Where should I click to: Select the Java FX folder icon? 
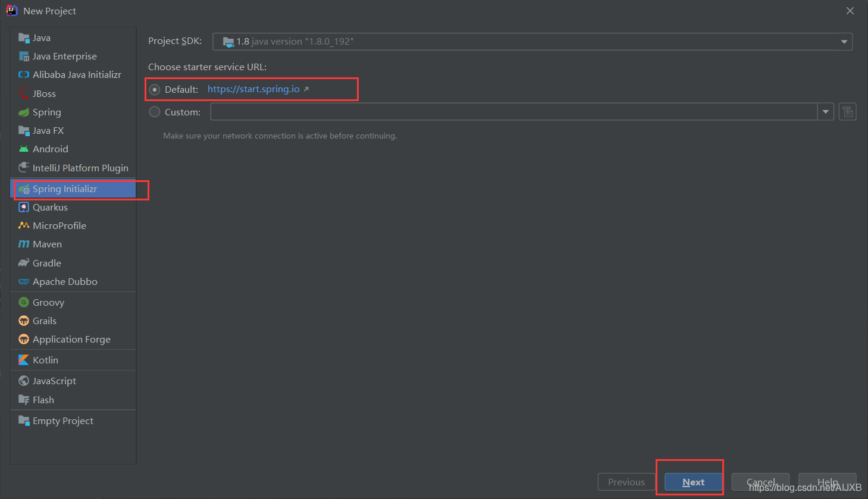24,131
